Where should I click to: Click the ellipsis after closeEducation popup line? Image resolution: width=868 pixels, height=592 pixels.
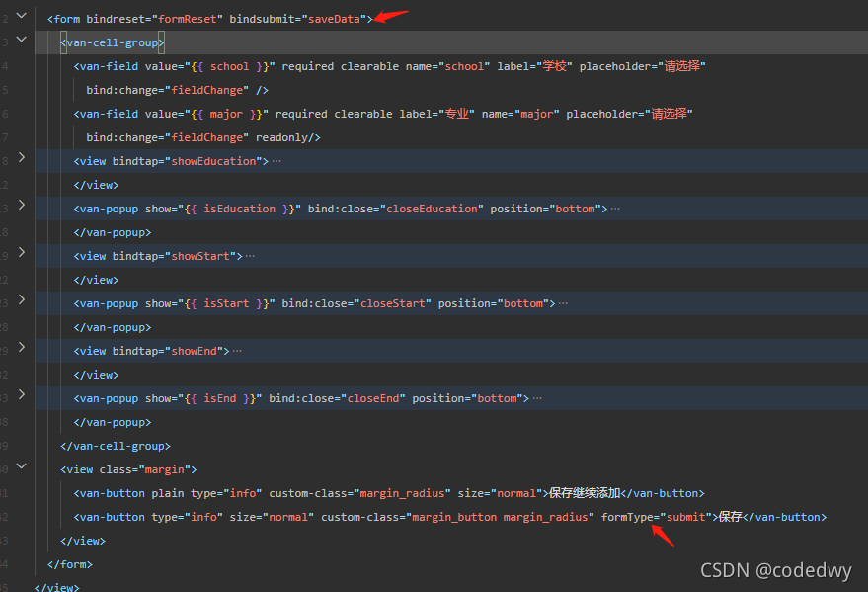click(615, 209)
